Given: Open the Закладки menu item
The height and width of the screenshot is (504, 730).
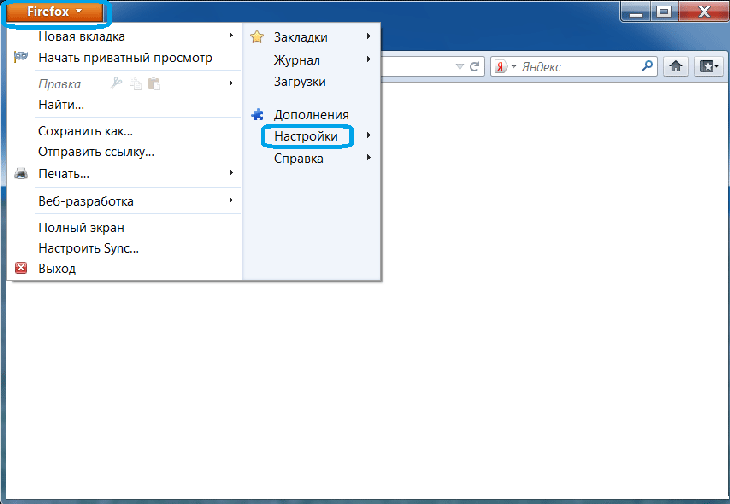Looking at the screenshot, I should [x=301, y=37].
